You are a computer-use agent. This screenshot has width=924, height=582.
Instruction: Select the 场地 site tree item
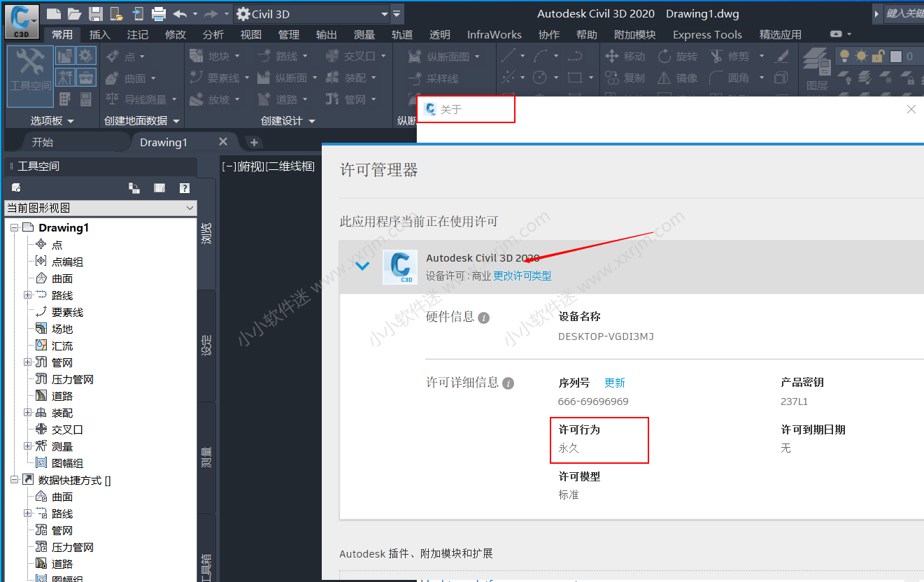tap(62, 329)
